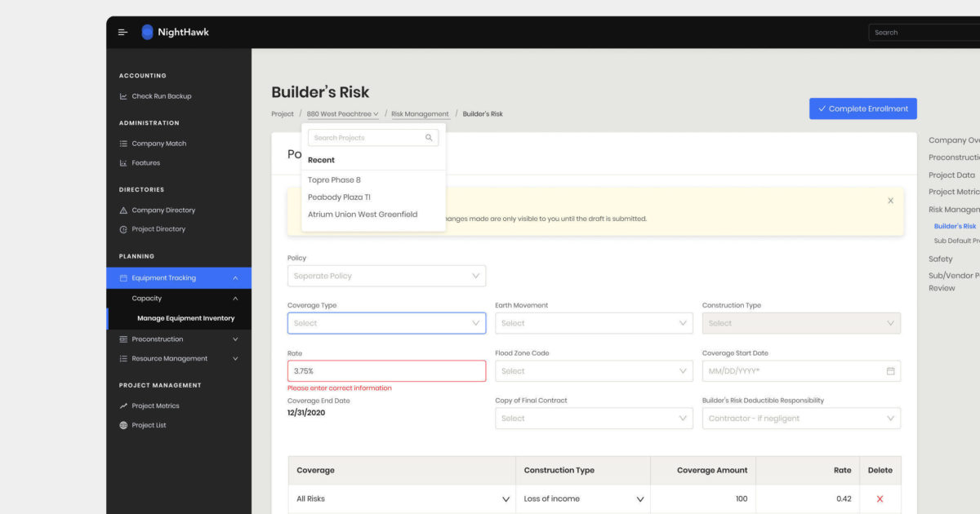
Task: Expand the Flood Zone Code dropdown
Action: [594, 371]
